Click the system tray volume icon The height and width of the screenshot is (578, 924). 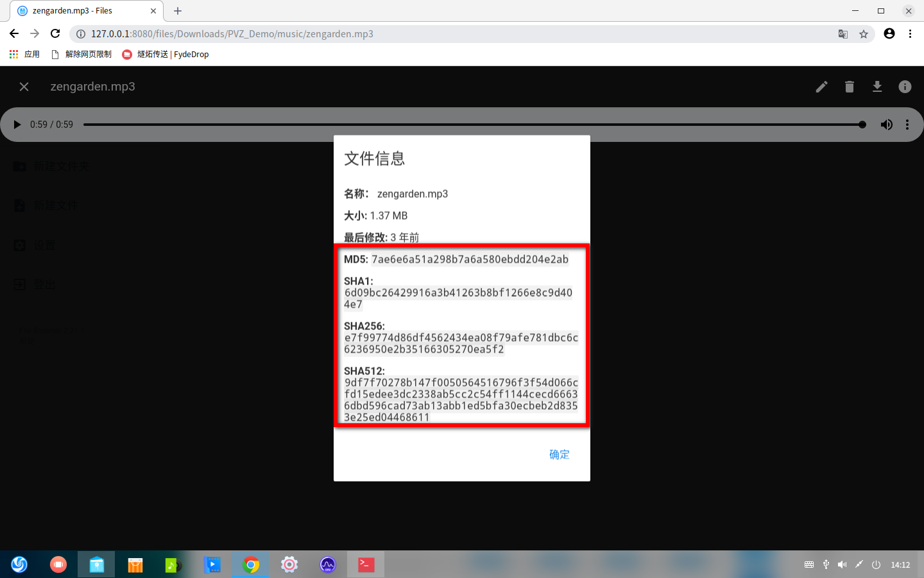pos(843,565)
